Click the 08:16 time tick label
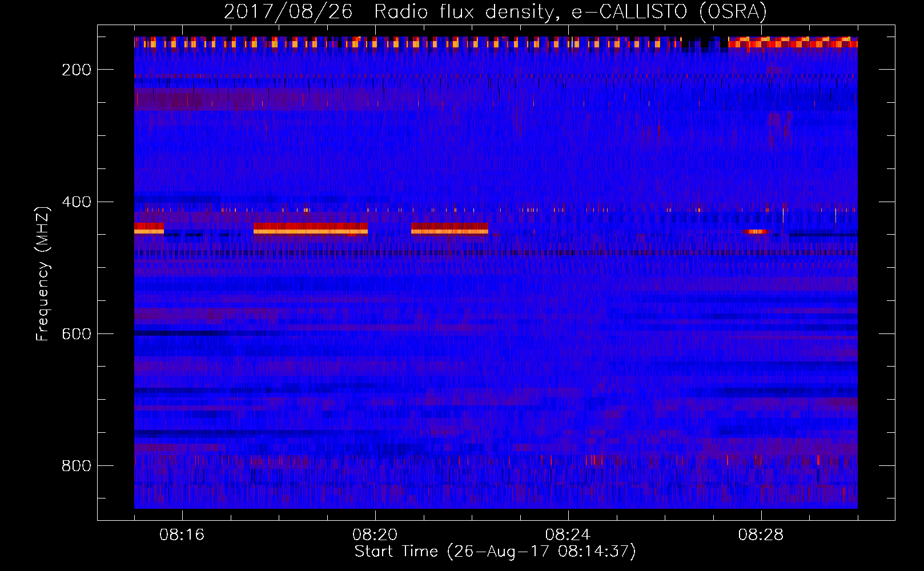Screen dimensions: 924x571 coord(182,535)
